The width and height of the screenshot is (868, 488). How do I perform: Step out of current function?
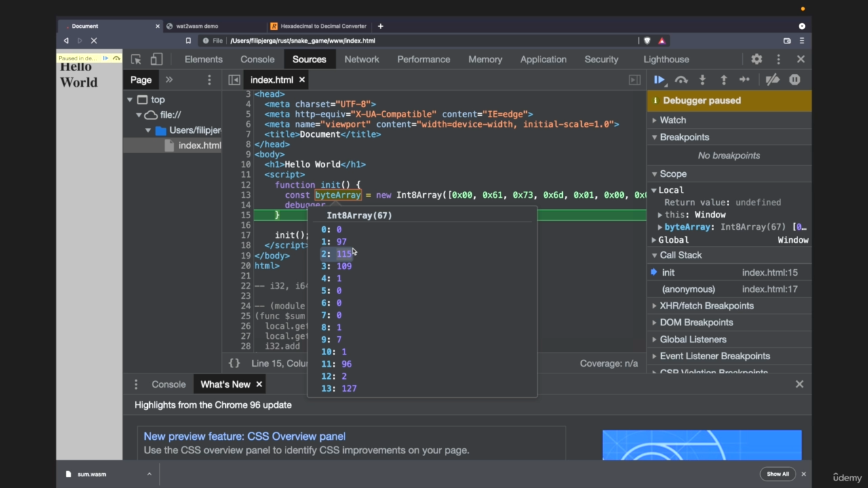tap(724, 80)
